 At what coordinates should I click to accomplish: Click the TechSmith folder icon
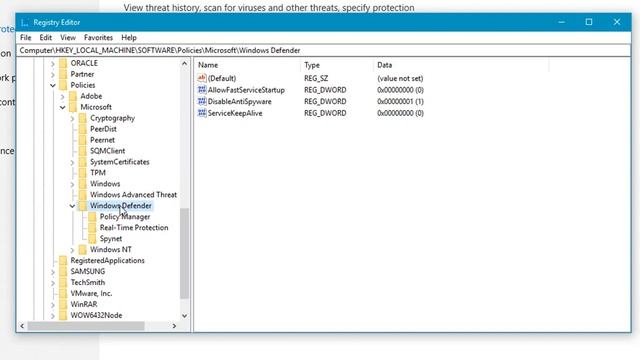63,282
